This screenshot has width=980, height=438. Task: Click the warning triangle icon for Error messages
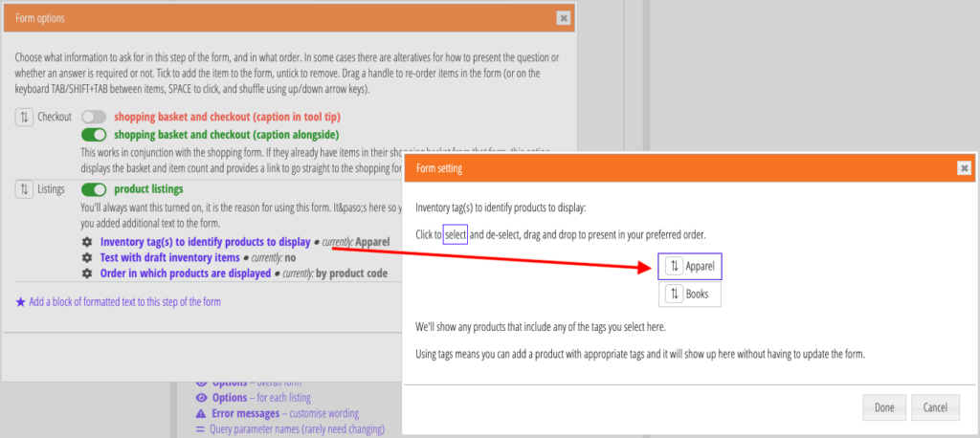click(201, 414)
